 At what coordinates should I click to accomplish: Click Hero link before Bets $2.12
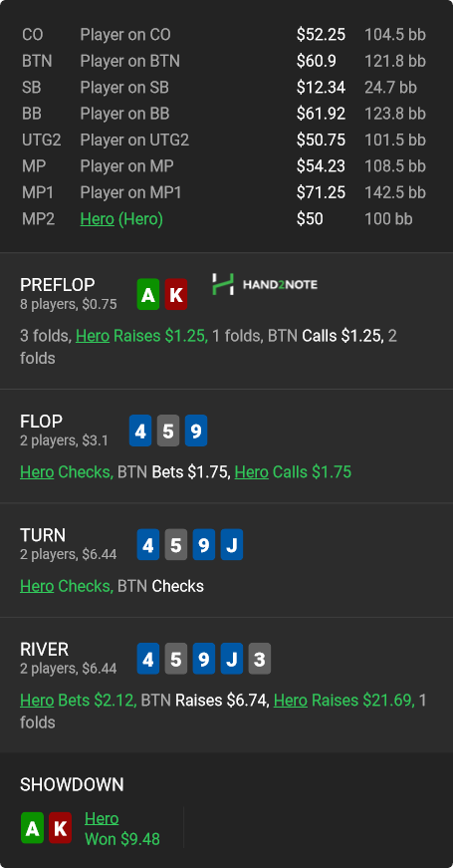[x=37, y=700]
